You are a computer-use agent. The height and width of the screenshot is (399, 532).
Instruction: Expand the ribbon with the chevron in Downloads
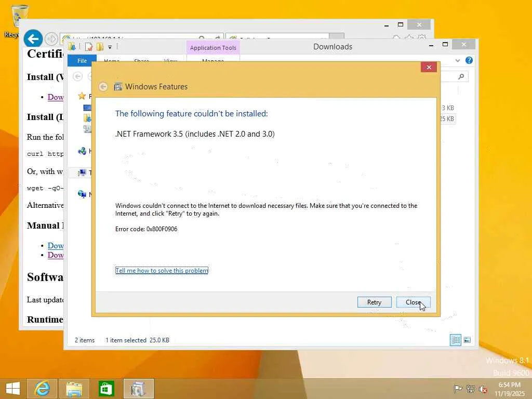click(457, 61)
